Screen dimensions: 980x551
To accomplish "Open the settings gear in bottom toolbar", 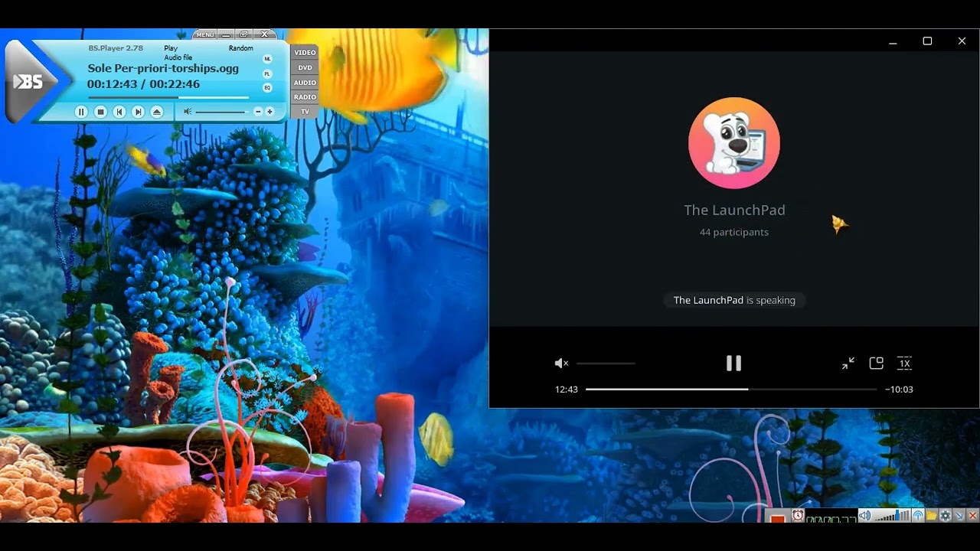I will pos(946,516).
